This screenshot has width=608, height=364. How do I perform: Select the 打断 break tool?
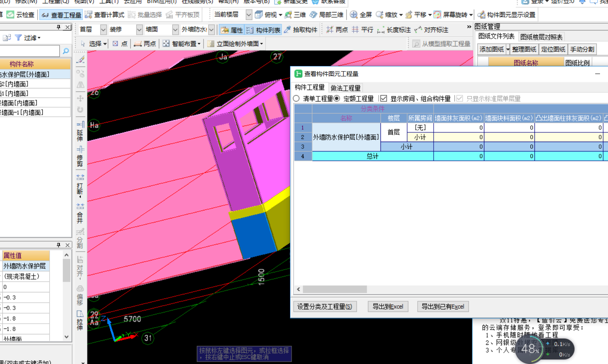coord(80,186)
